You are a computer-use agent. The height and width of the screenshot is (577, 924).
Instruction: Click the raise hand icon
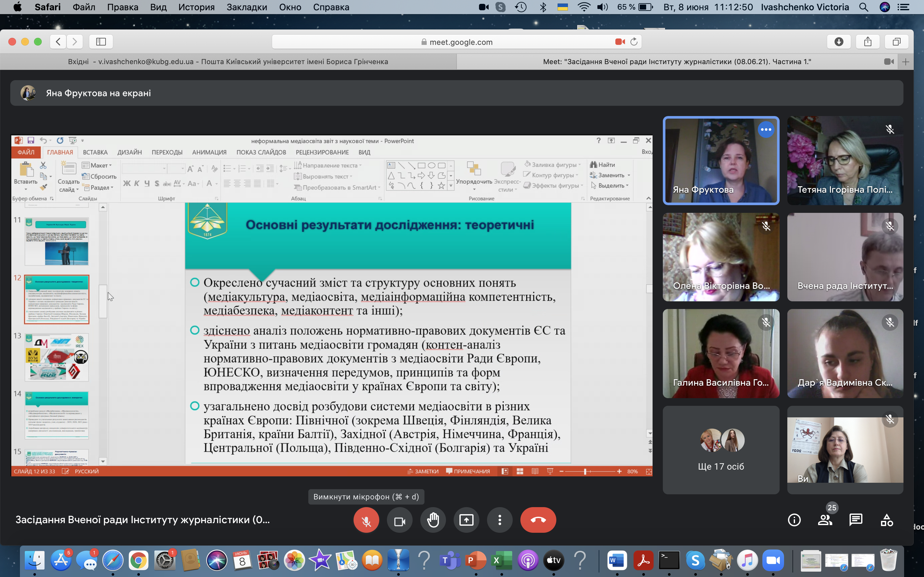[433, 520]
